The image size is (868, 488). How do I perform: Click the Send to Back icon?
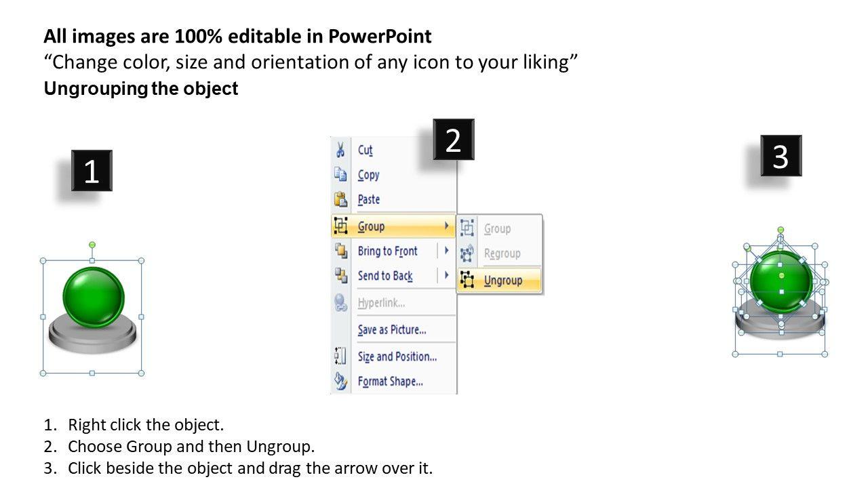point(340,275)
